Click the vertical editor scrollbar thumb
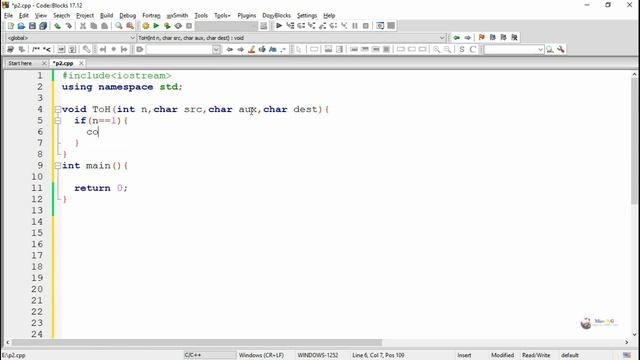640x360 pixels. [x=634, y=141]
